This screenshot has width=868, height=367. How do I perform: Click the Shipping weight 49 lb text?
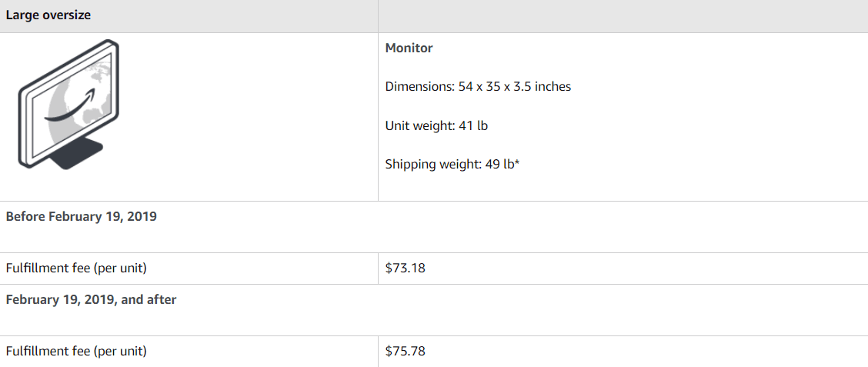(x=452, y=165)
